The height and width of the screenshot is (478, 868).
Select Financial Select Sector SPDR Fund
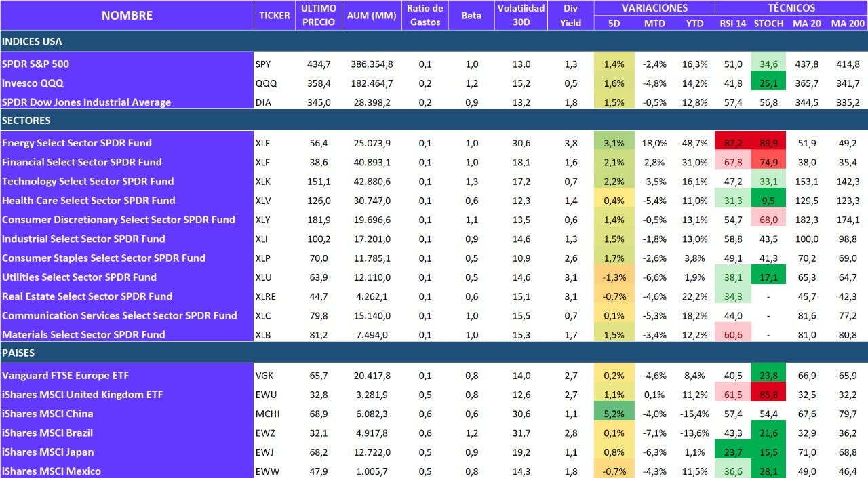click(x=127, y=162)
